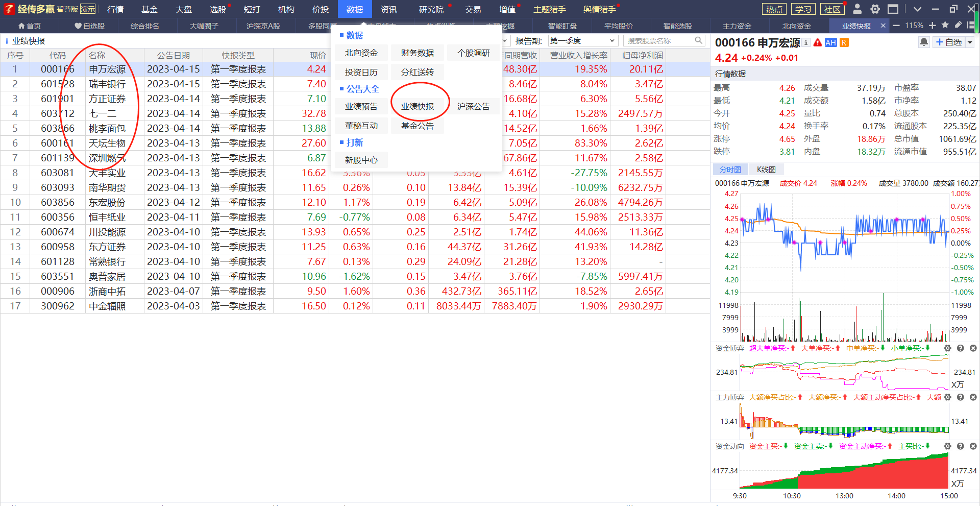Click the zoom in plus icon
Image resolution: width=980 pixels, height=506 pixels.
(x=932, y=26)
